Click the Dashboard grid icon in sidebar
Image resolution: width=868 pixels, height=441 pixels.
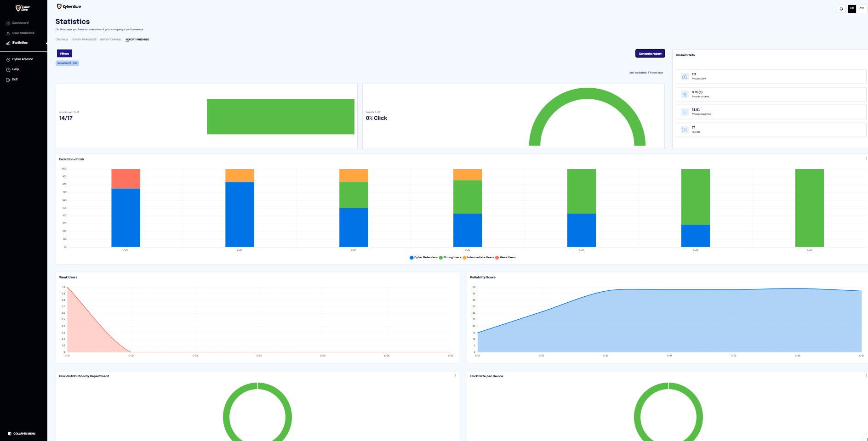(8, 23)
